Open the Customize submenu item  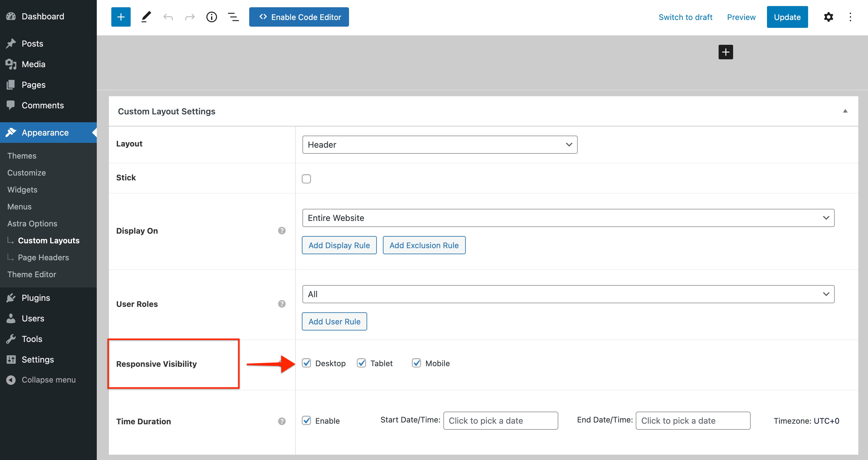coord(27,173)
